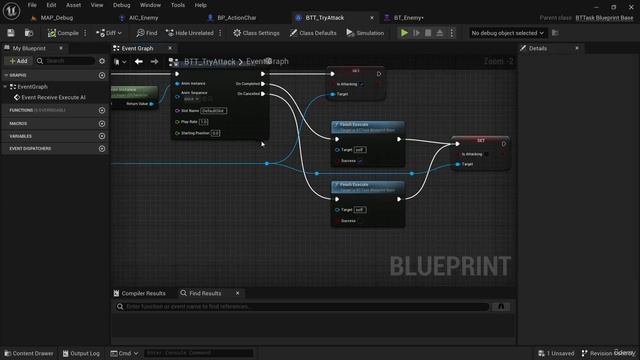Click the icon next to debug selector

tap(555, 33)
